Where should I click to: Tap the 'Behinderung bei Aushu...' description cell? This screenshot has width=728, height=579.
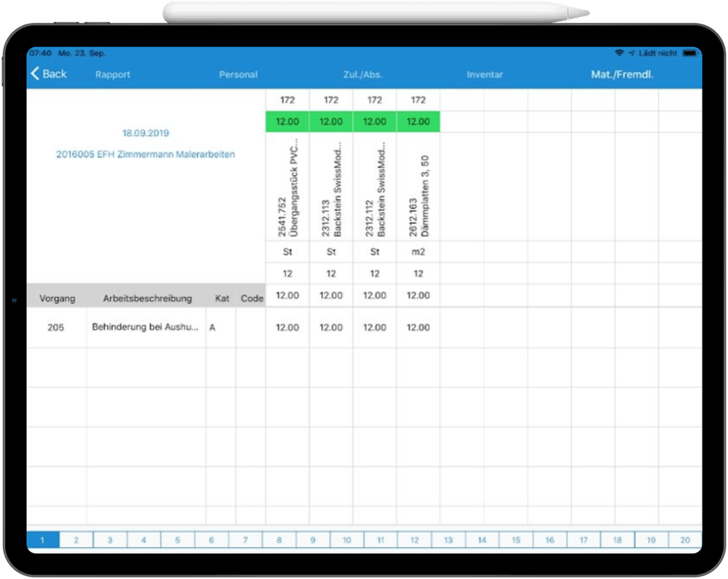[x=145, y=327]
